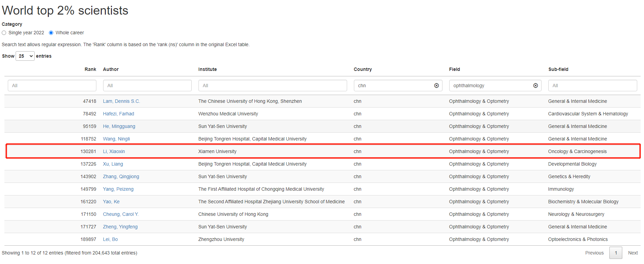Screen dimensions: 644x264
Task: Open author link Hafezi, Farhad
Action: pos(118,114)
